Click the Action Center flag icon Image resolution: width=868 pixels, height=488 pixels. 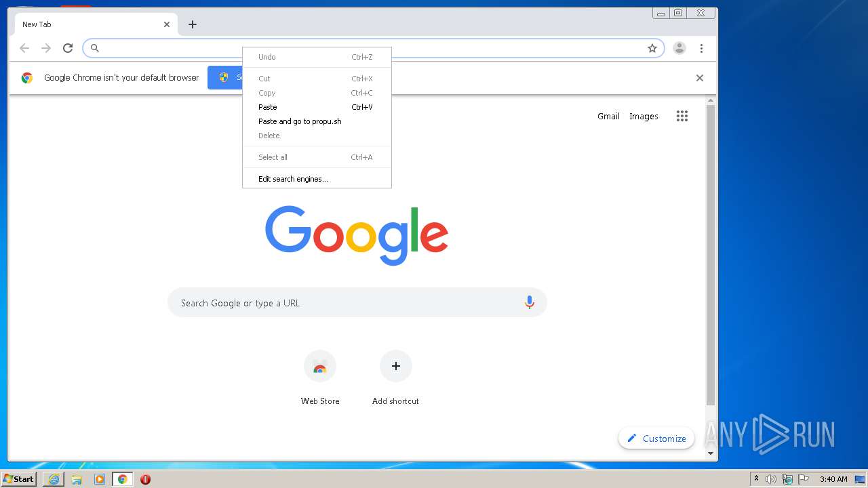click(803, 479)
